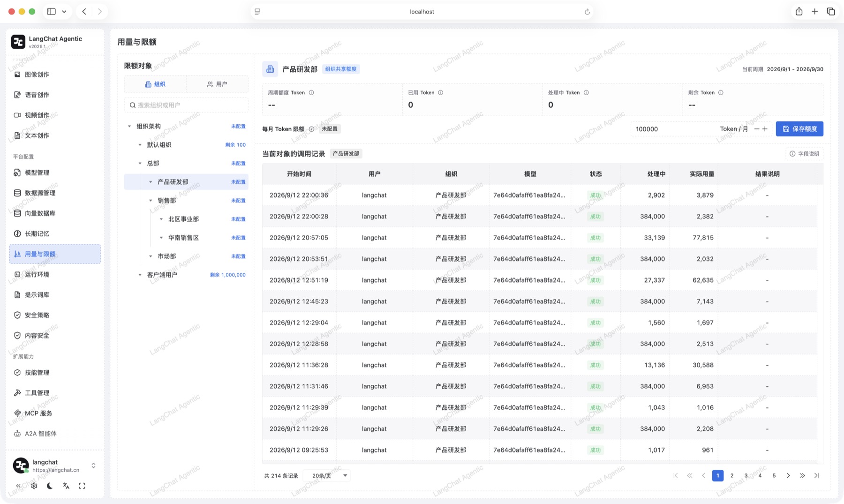Open langchat account switcher menu
This screenshot has width=844, height=504.
(93, 466)
